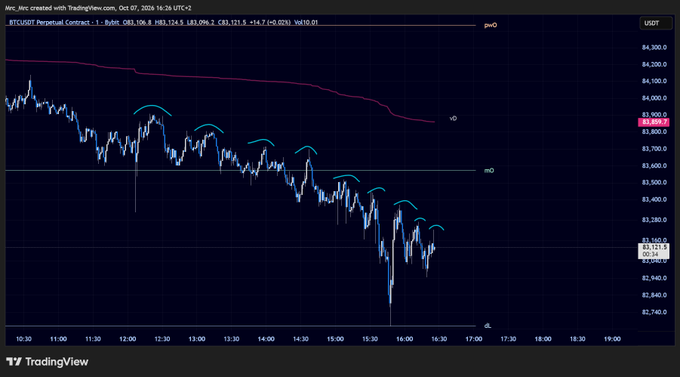Click the 82,840.0 price axis label
The height and width of the screenshot is (377, 680).
pyautogui.click(x=654, y=295)
